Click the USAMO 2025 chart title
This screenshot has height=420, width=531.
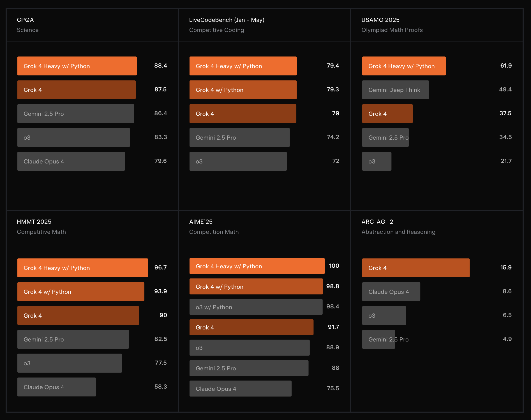tap(380, 20)
